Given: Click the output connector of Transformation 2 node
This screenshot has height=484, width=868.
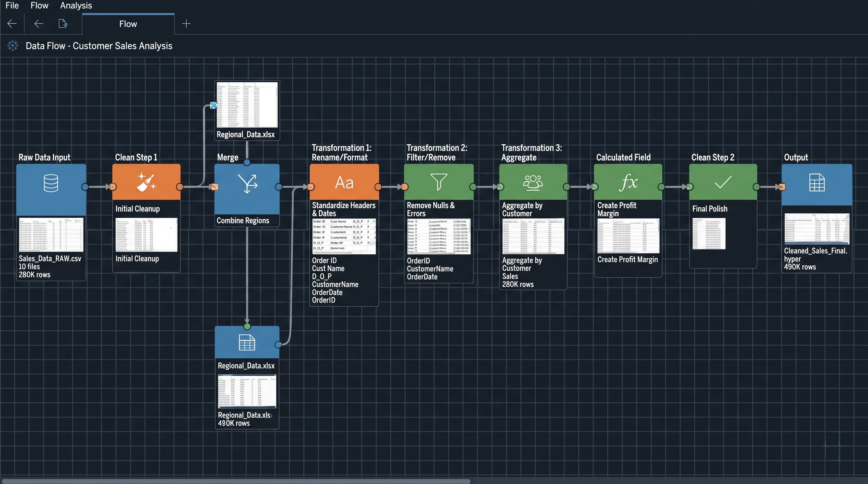Looking at the screenshot, I should coord(473,187).
